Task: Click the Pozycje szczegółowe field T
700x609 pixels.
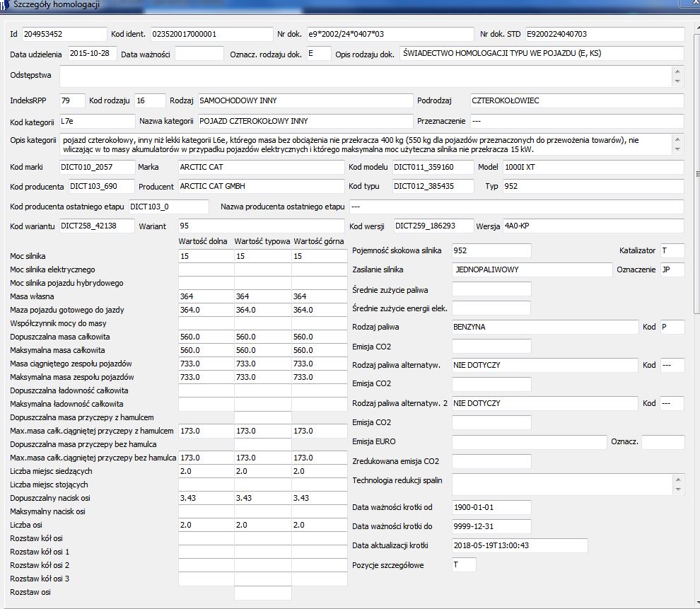Action: (464, 565)
